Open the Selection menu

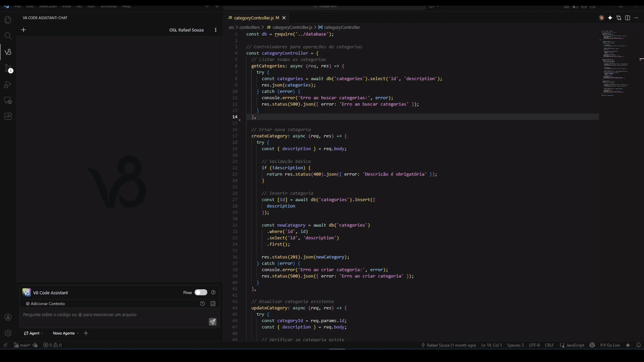click(x=48, y=6)
